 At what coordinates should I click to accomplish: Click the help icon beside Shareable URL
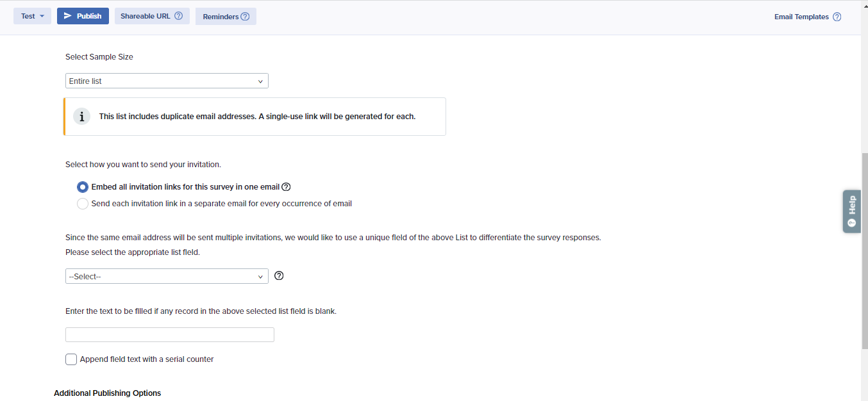(179, 16)
